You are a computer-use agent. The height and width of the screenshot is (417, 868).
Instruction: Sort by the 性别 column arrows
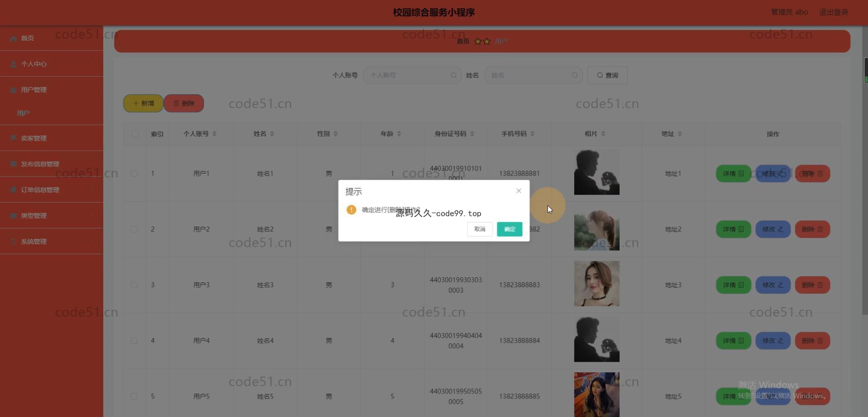point(335,134)
